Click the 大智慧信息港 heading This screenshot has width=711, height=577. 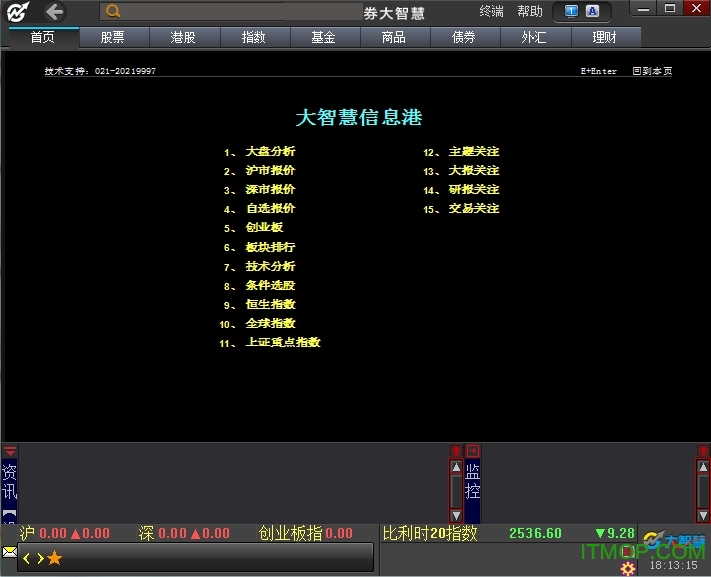[359, 117]
